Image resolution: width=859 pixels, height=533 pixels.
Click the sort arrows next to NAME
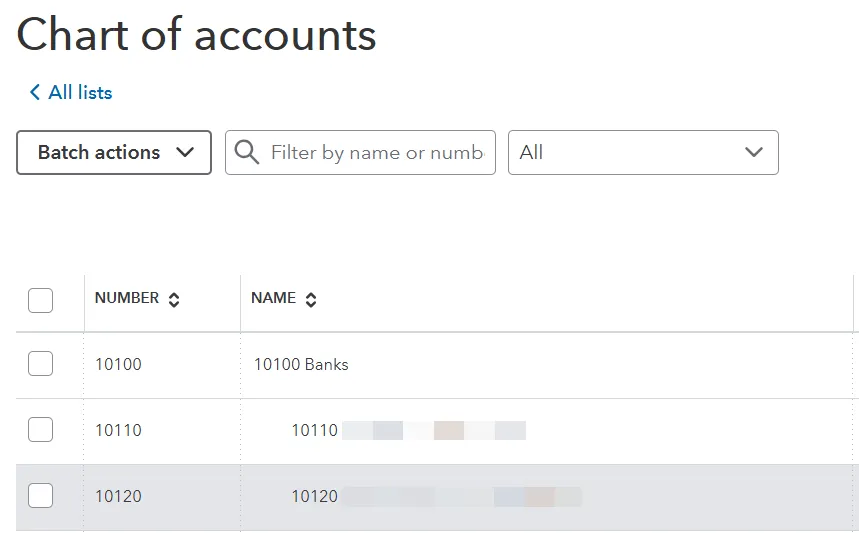coord(311,299)
